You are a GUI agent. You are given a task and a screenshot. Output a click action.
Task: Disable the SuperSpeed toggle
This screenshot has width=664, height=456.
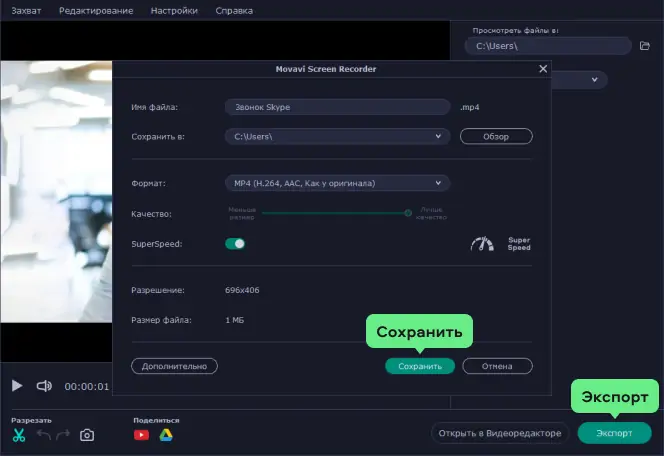click(x=235, y=244)
